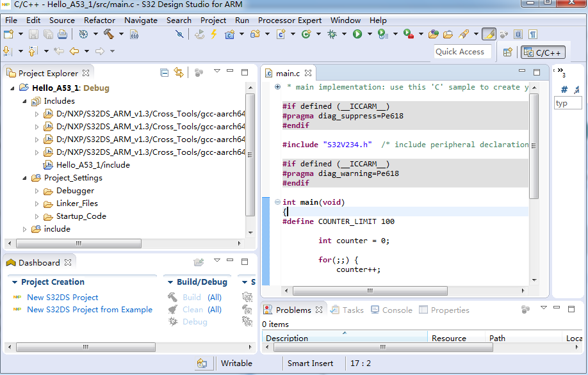Viewport: 588px width, 375px height.
Task: Click the status bar icon beside Writable
Action: (202, 363)
